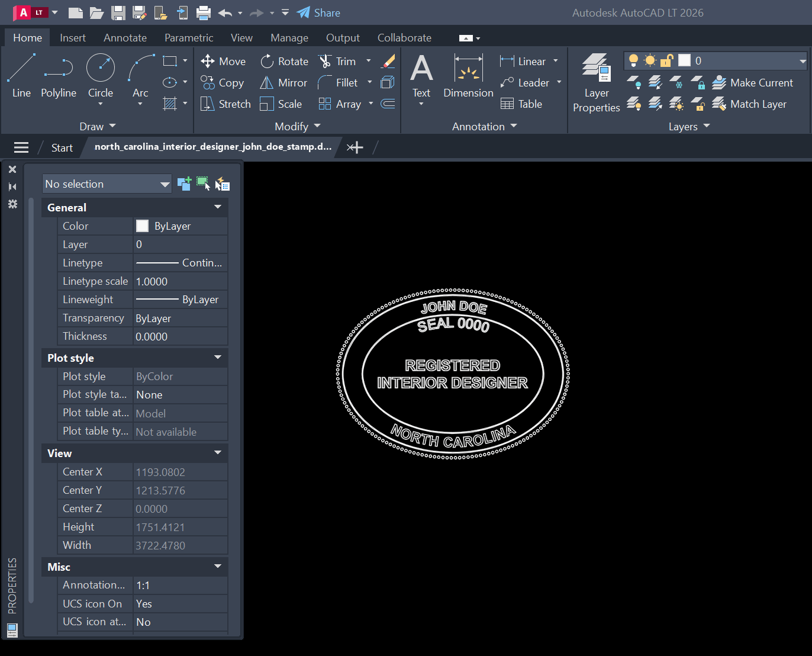Choose the Circle tool
This screenshot has height=656, width=812.
point(101,75)
